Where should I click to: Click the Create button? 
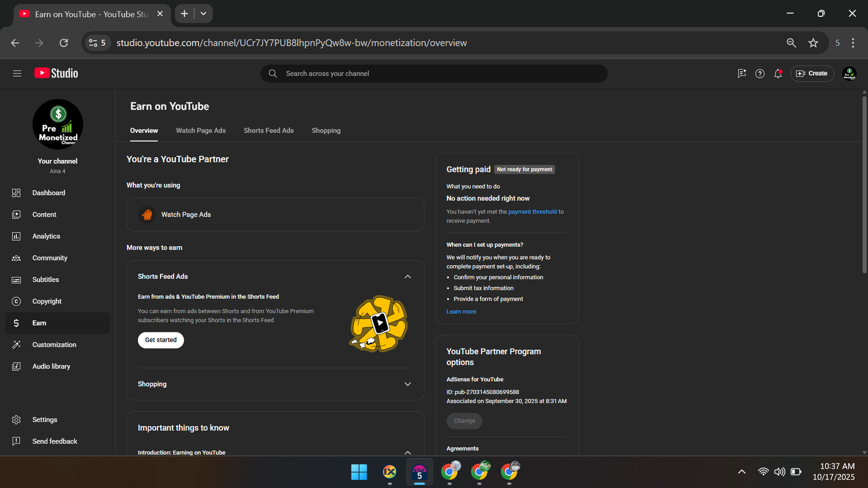pos(812,74)
